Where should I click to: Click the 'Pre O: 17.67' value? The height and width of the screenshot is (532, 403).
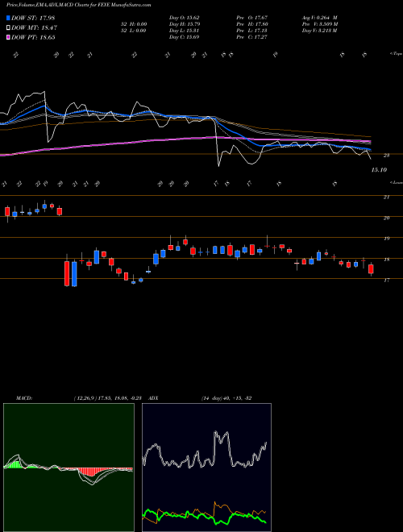click(x=253, y=18)
